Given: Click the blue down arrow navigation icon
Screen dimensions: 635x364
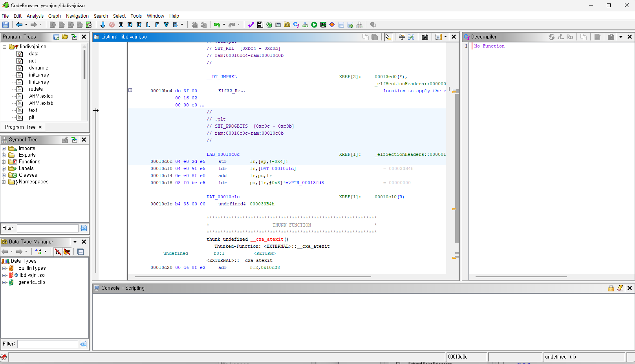Looking at the screenshot, I should click(x=103, y=25).
